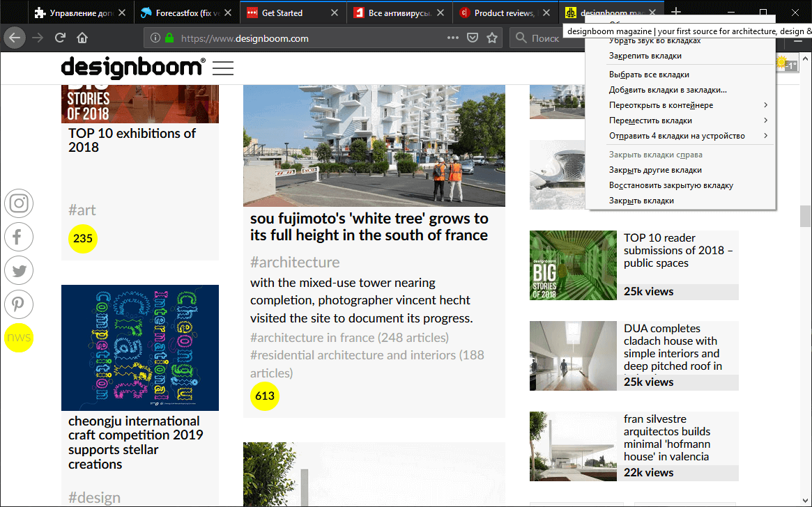Open hofmann house thumbnail image
812x507 pixels.
tap(573, 446)
